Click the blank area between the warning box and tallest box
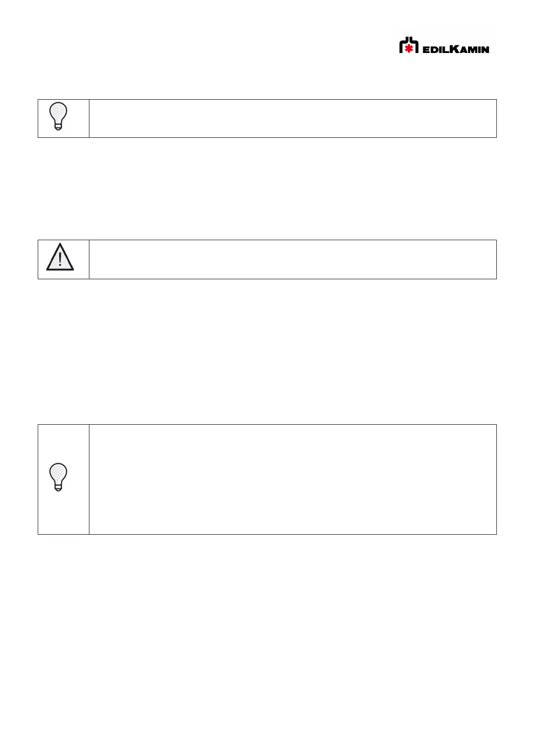Viewport: 535px width, 756px height. [267, 352]
